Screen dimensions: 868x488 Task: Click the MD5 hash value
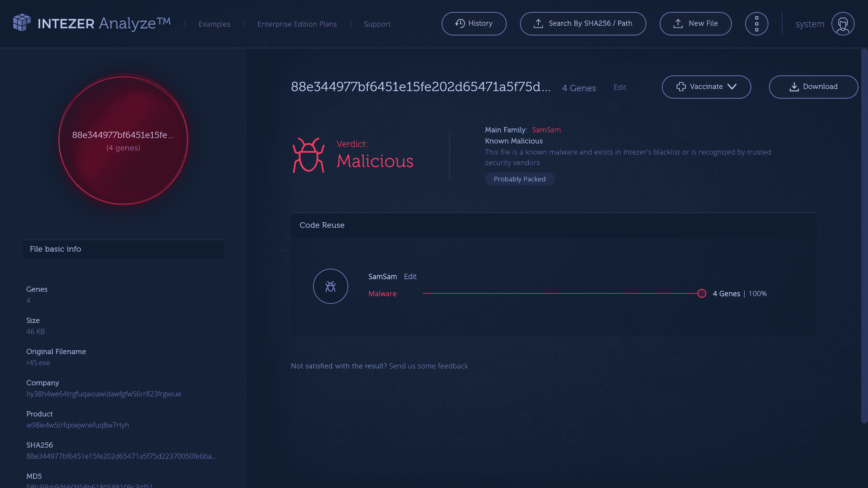(89, 486)
